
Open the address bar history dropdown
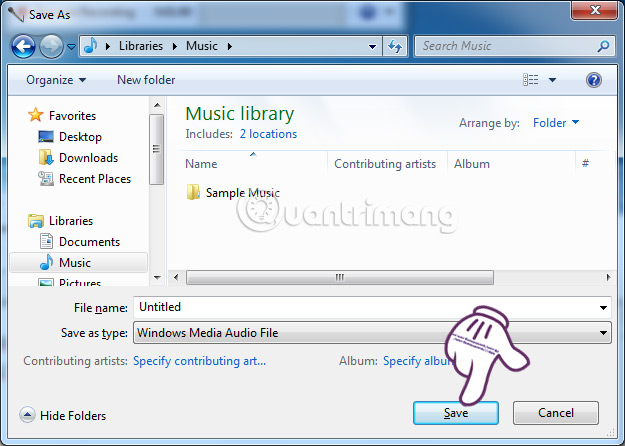click(x=372, y=47)
